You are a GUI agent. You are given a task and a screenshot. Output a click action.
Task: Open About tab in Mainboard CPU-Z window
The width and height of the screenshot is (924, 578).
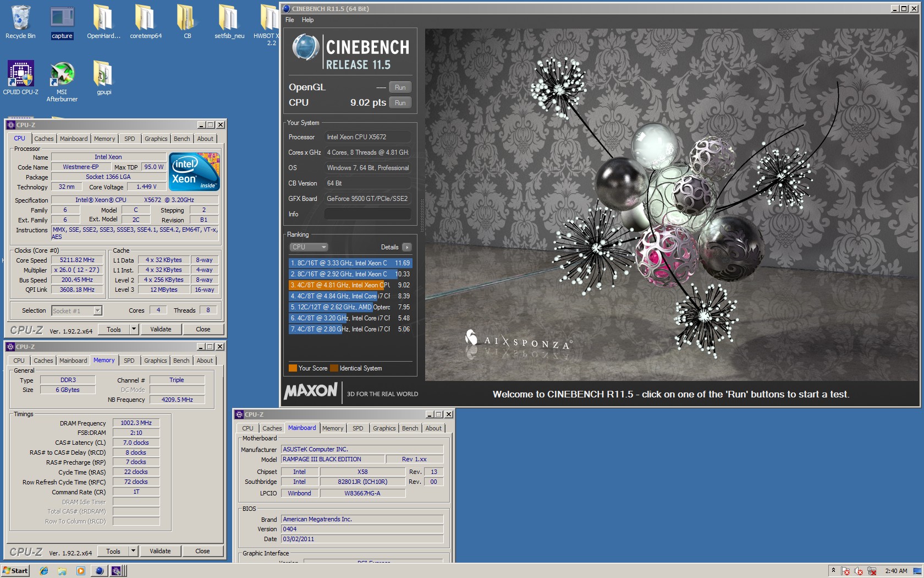[433, 428]
